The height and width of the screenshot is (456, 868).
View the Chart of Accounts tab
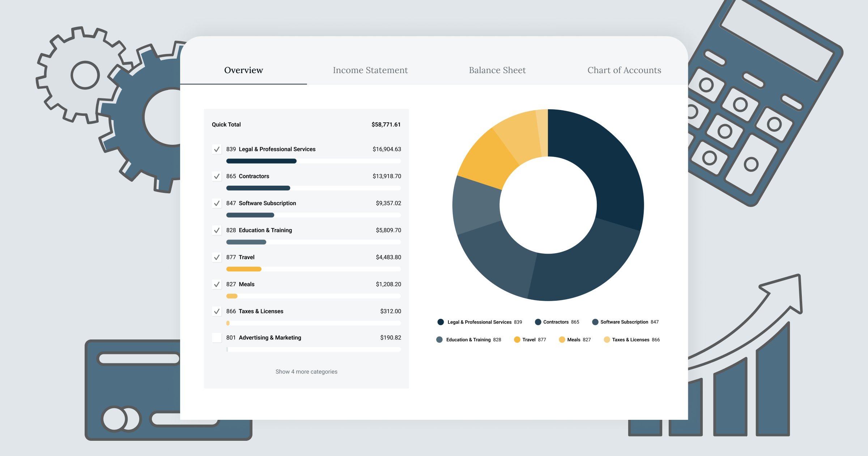[624, 70]
